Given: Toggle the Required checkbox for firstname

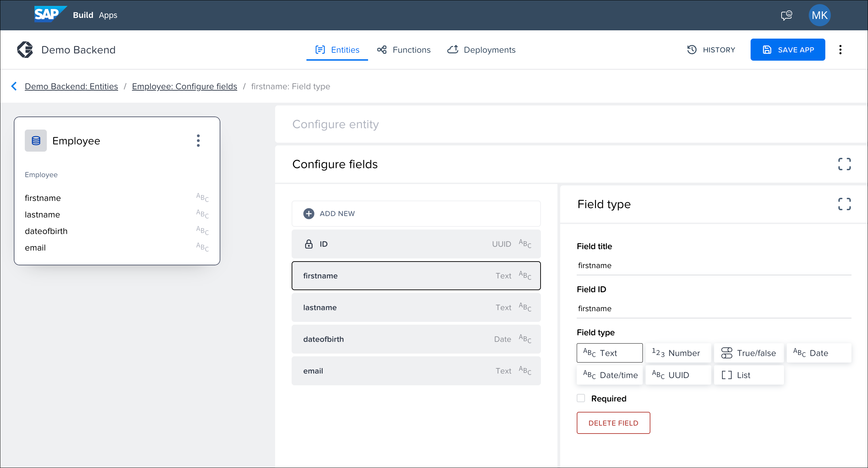Looking at the screenshot, I should 581,398.
